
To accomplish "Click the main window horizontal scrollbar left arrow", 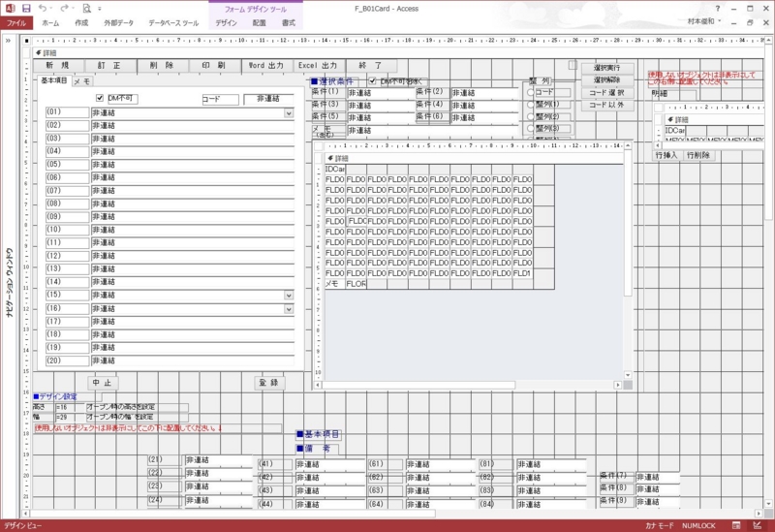I will coord(26,514).
